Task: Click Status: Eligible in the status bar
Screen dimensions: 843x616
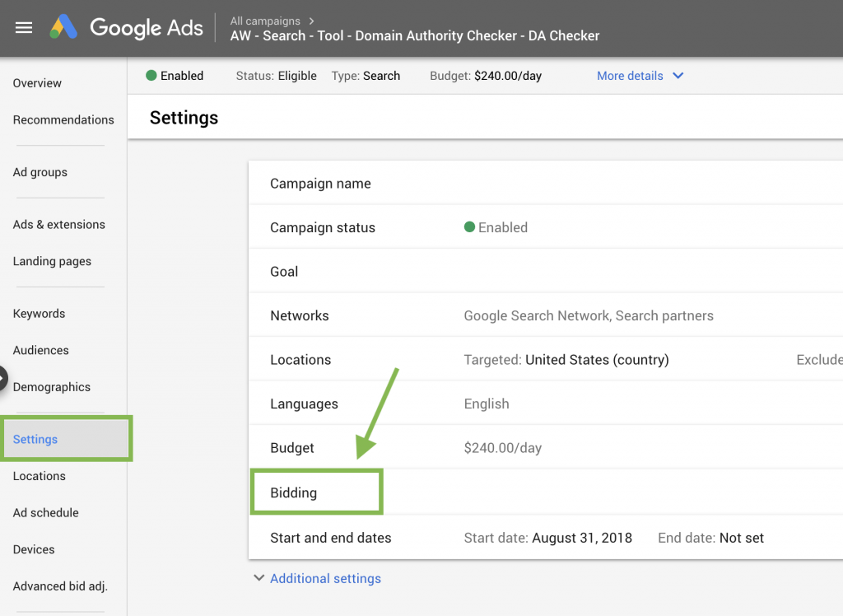Action: [x=277, y=76]
